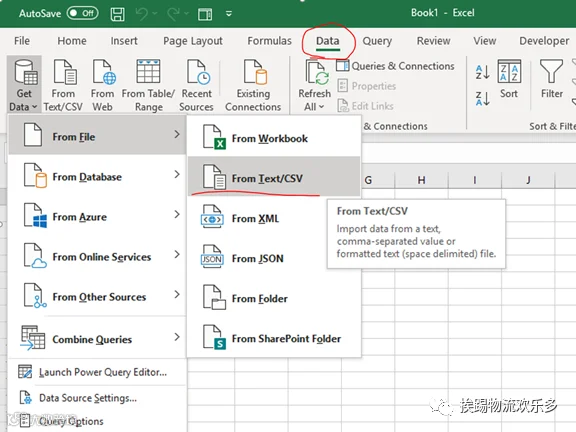Open the Page Layout tab
The image size is (576, 432).
click(193, 41)
